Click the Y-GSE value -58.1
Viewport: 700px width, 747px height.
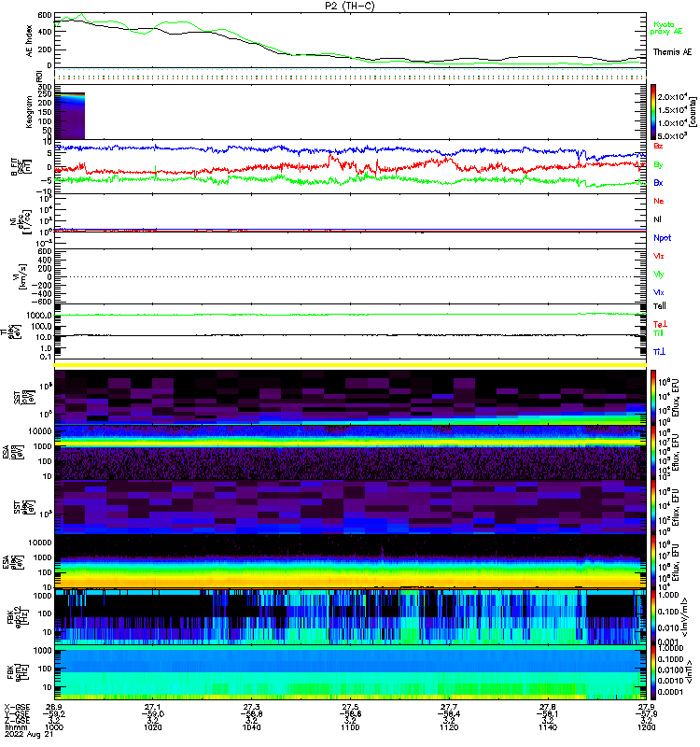(x=548, y=713)
